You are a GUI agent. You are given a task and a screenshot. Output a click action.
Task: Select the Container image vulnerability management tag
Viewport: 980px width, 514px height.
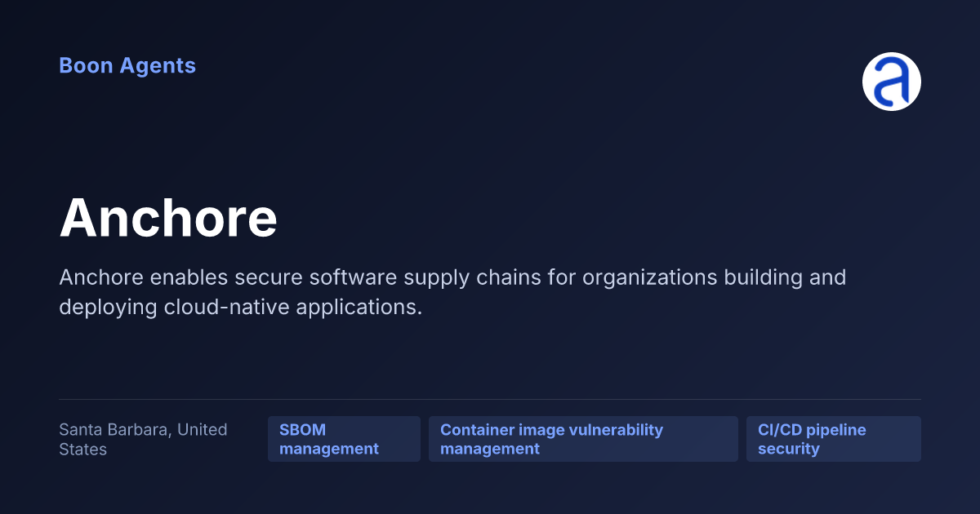[583, 439]
